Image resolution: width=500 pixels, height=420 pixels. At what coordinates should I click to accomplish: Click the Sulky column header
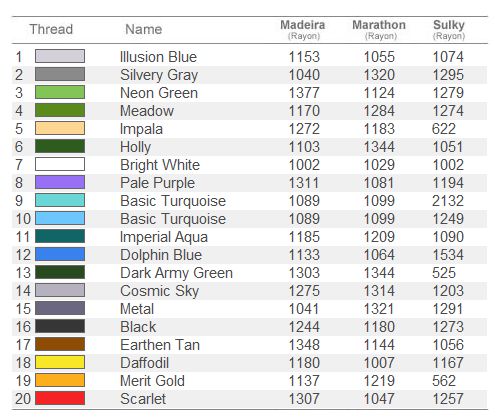tap(449, 30)
